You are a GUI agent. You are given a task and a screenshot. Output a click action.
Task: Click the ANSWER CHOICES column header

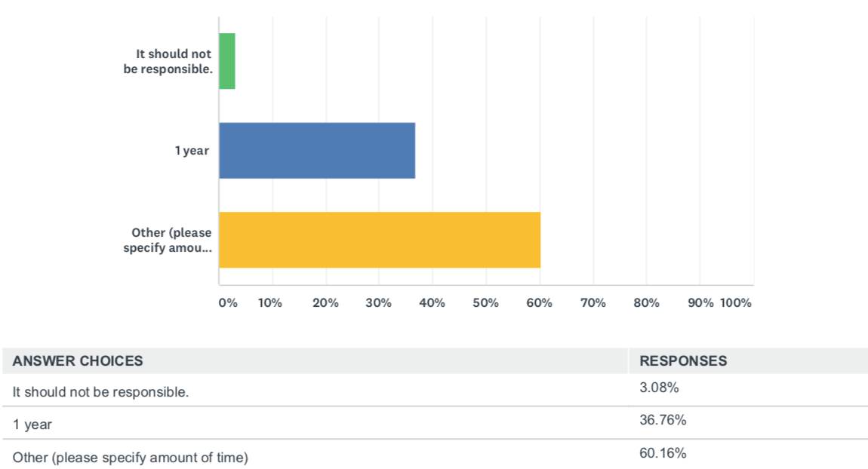pos(78,360)
